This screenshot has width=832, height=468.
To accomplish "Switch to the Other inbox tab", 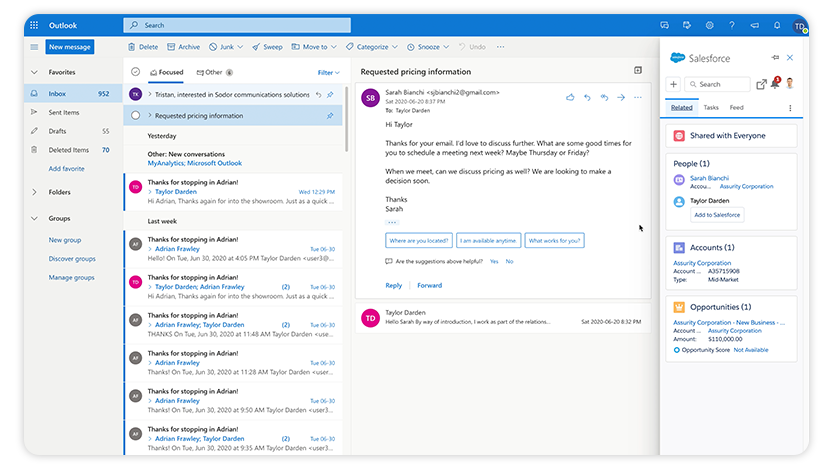I will (213, 73).
